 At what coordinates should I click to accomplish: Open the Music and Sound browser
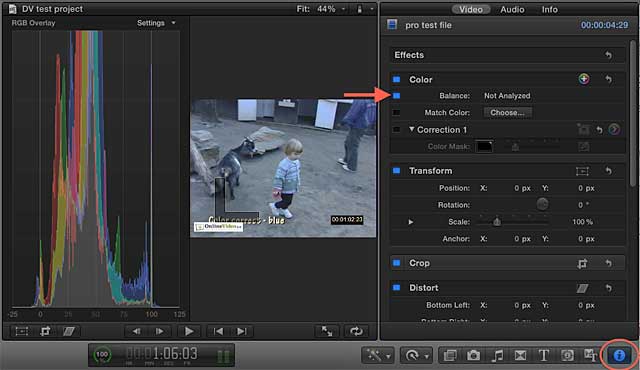(x=497, y=355)
